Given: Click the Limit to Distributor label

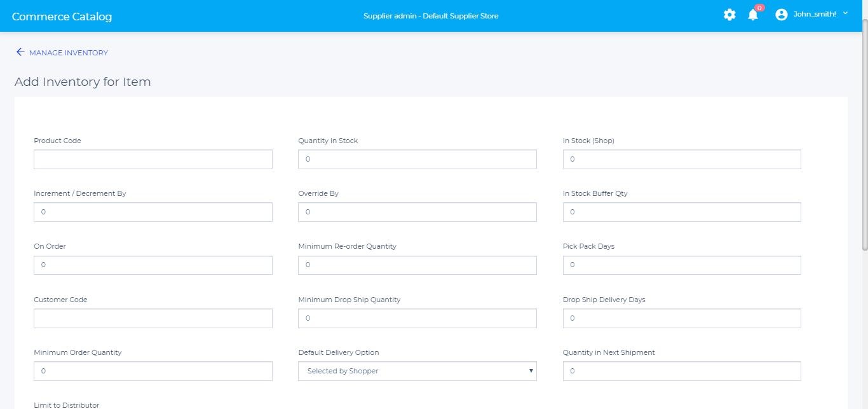Looking at the screenshot, I should coord(67,405).
